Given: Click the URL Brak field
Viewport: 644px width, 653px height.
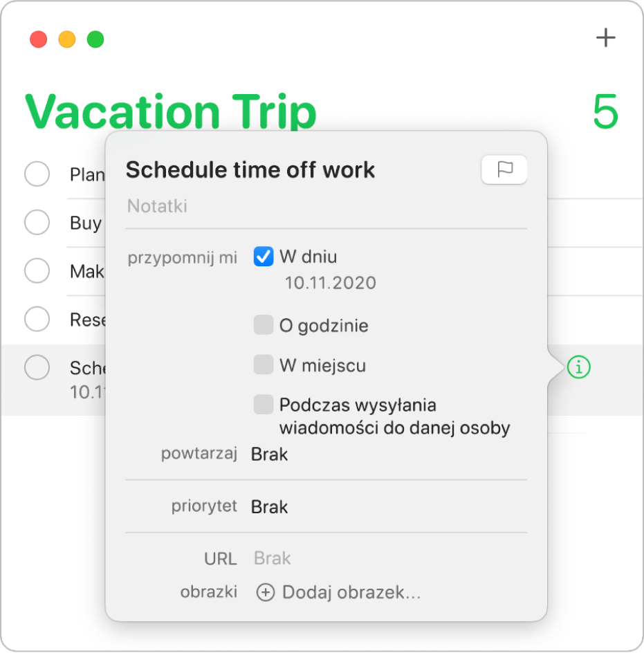Looking at the screenshot, I should (x=273, y=558).
